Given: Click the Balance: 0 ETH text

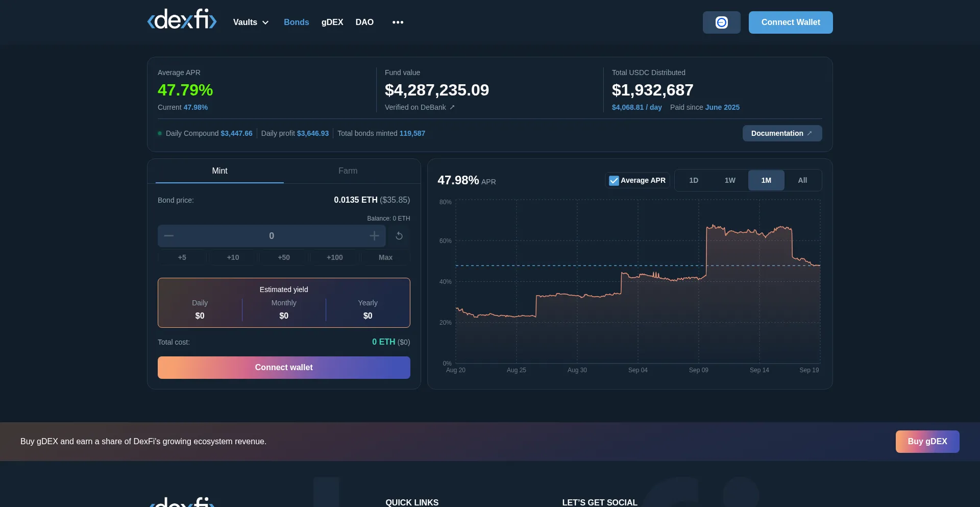Looking at the screenshot, I should click(388, 219).
